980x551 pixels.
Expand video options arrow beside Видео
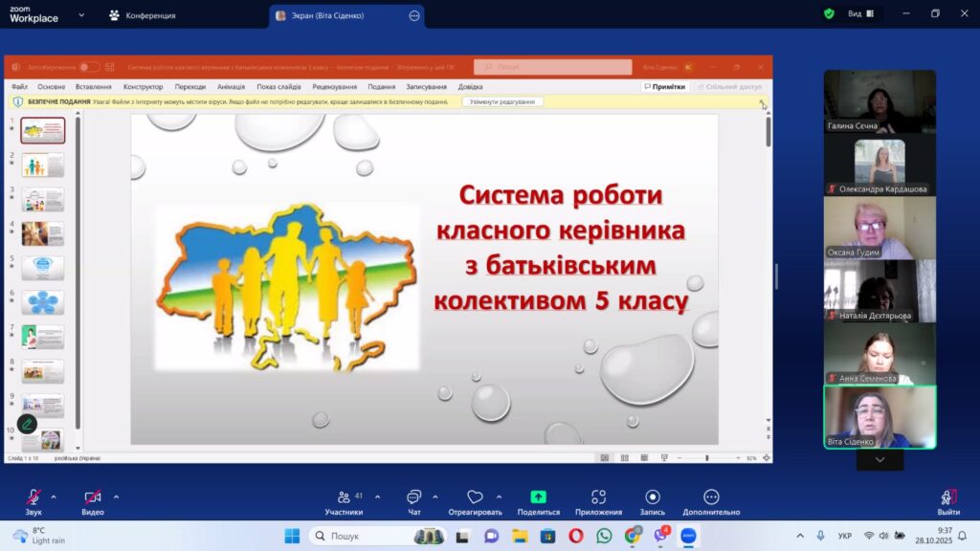click(x=116, y=496)
